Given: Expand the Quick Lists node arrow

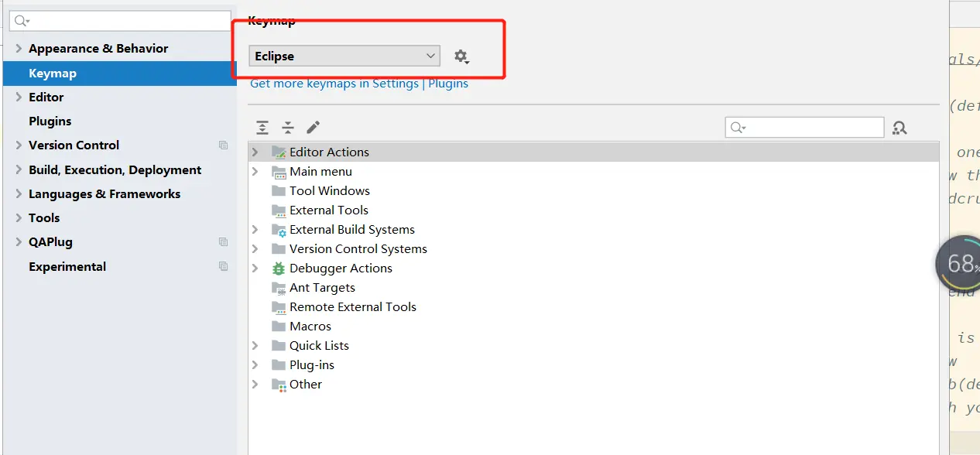Looking at the screenshot, I should (255, 345).
